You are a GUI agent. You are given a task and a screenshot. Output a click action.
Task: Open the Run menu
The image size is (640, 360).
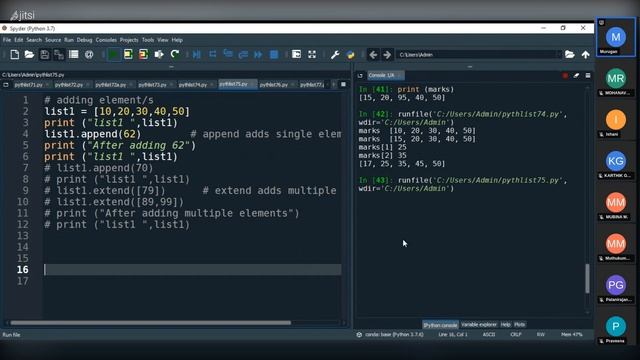click(69, 40)
